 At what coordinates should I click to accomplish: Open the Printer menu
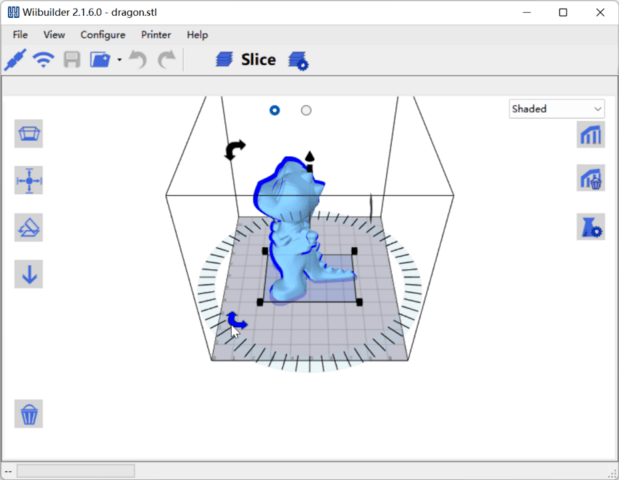[x=156, y=34]
